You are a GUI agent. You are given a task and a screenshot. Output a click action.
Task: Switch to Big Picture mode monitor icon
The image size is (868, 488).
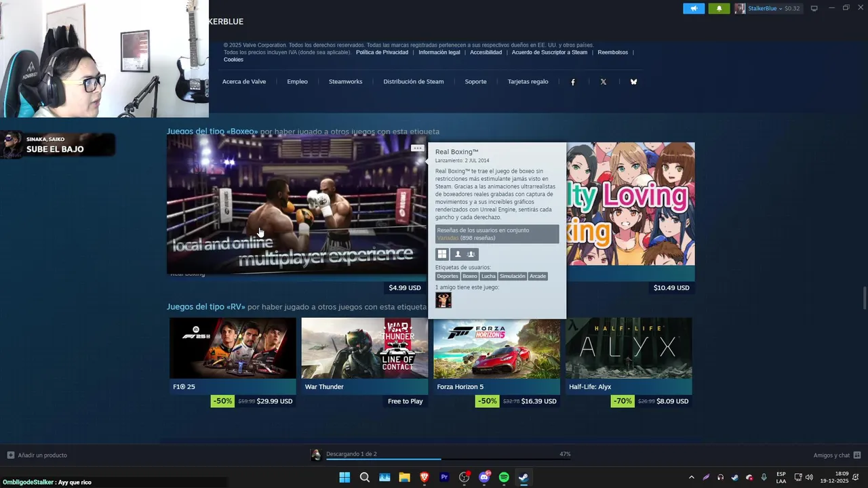click(x=814, y=9)
